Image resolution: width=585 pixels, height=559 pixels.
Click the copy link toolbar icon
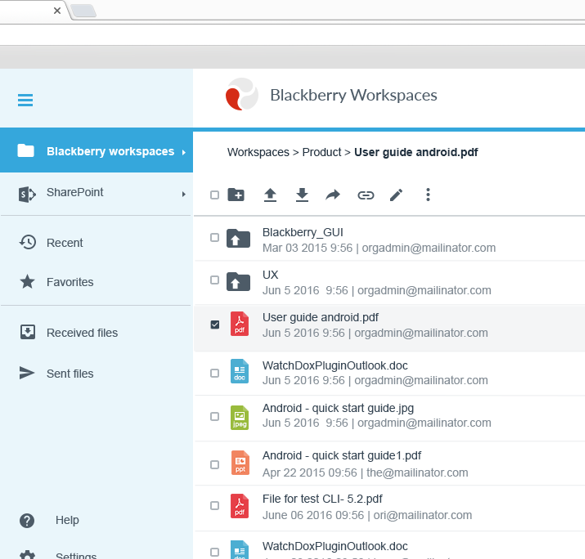click(x=366, y=195)
